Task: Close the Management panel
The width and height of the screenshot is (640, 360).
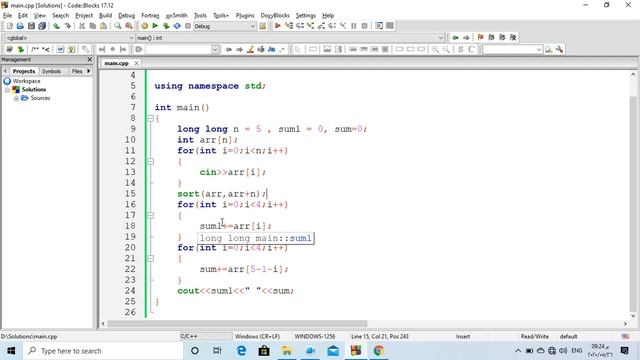Action: [90, 60]
